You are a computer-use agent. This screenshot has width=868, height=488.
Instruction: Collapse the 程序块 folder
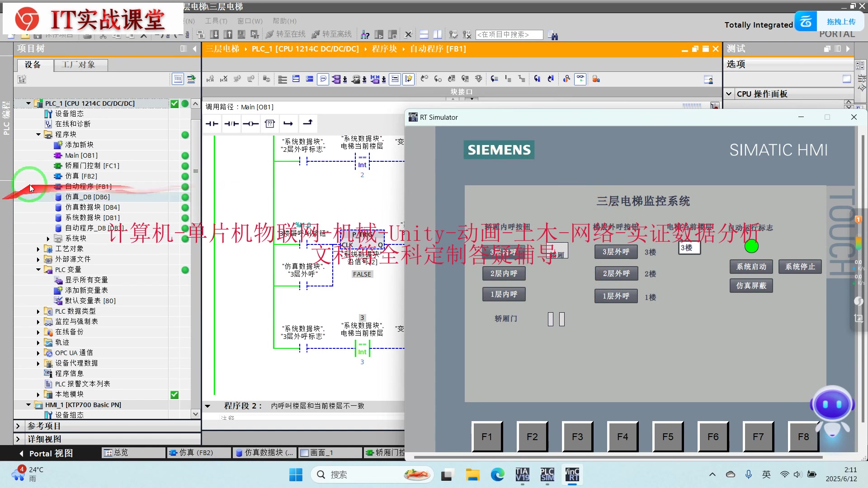[x=38, y=134]
